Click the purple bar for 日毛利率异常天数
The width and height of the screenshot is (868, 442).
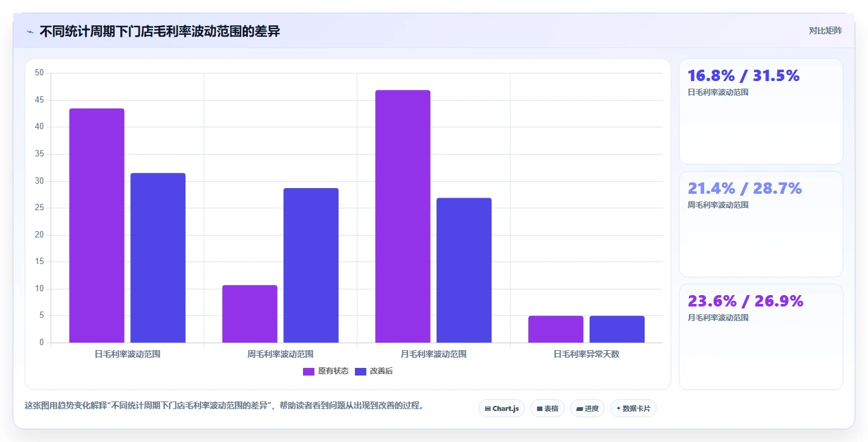(556, 329)
